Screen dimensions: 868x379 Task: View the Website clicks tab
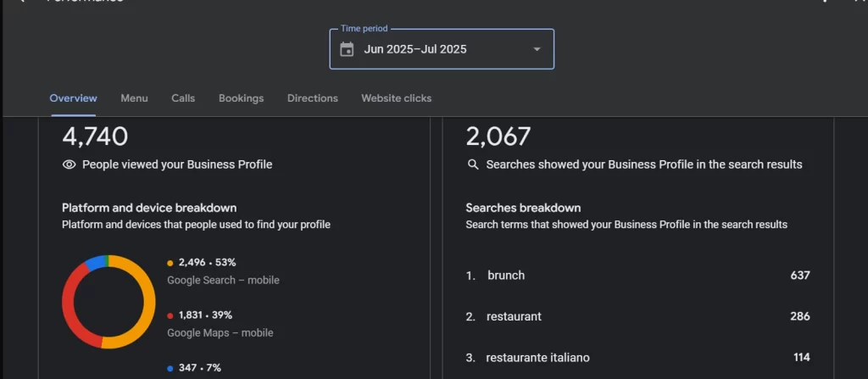tap(396, 98)
